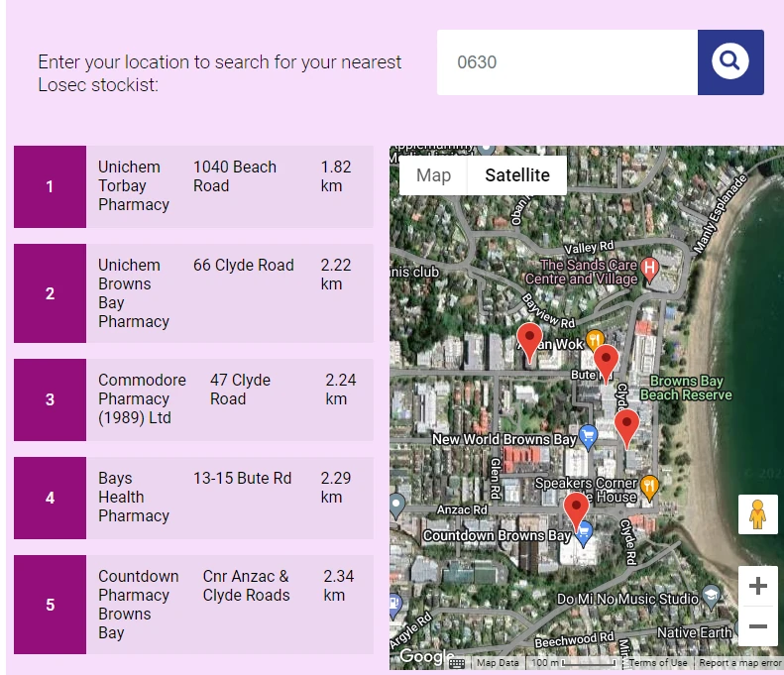Zoom out on the map

757,626
